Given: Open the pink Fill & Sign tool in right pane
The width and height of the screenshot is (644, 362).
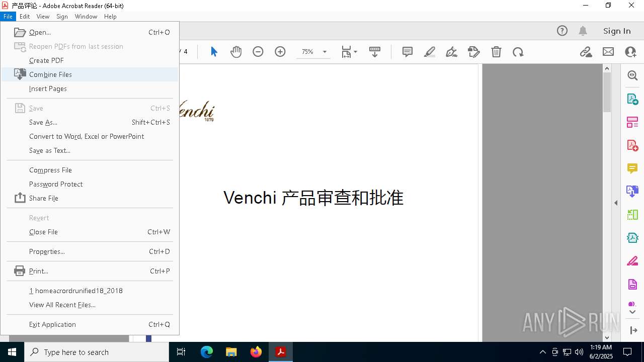Looking at the screenshot, I should [x=632, y=261].
